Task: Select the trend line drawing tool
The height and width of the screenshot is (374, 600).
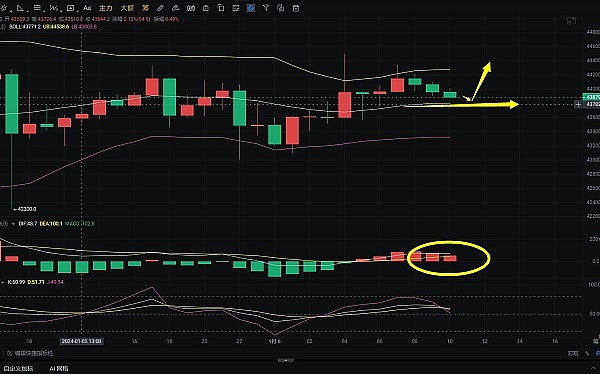Action: (x=3, y=8)
